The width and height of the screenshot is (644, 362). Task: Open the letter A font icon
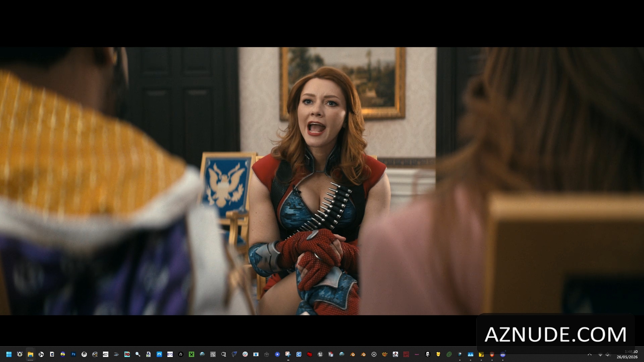149,354
